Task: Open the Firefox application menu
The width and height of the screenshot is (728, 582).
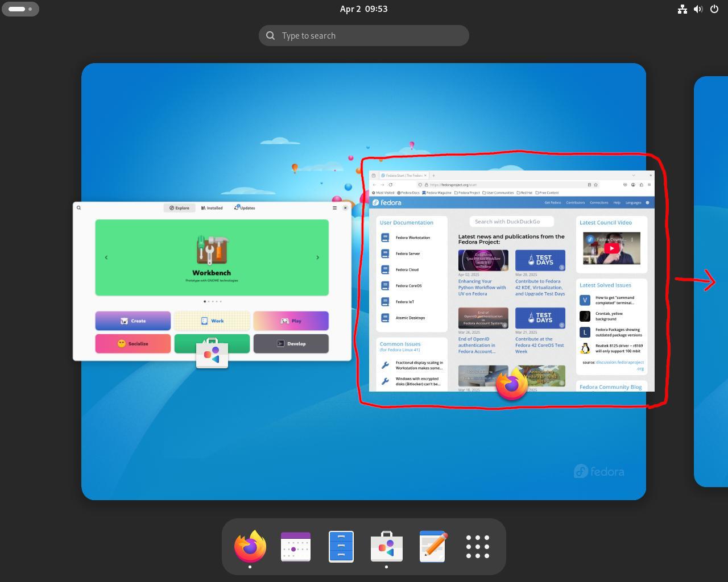Action: [649, 185]
